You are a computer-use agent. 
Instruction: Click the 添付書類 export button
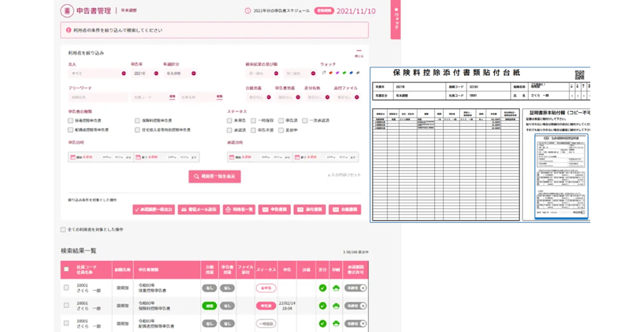[x=310, y=210]
